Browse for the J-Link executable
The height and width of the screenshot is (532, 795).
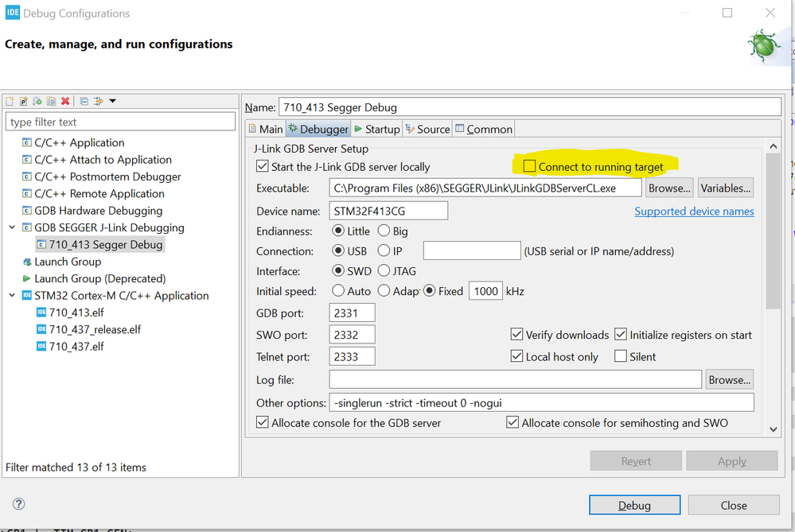point(669,188)
